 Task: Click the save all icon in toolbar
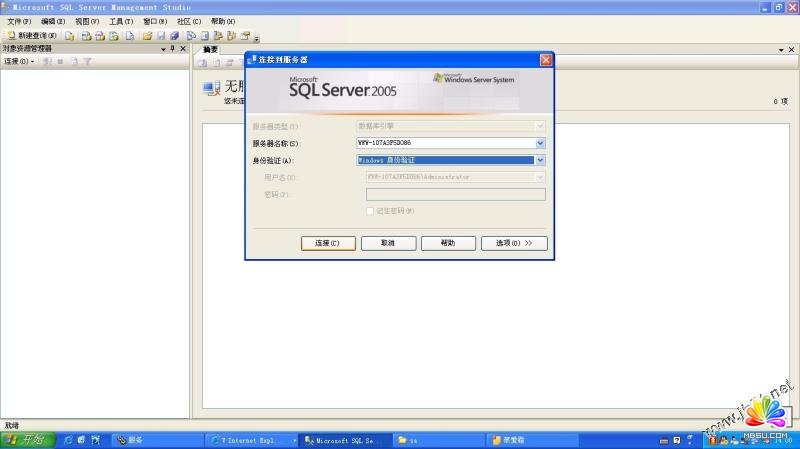[x=173, y=36]
